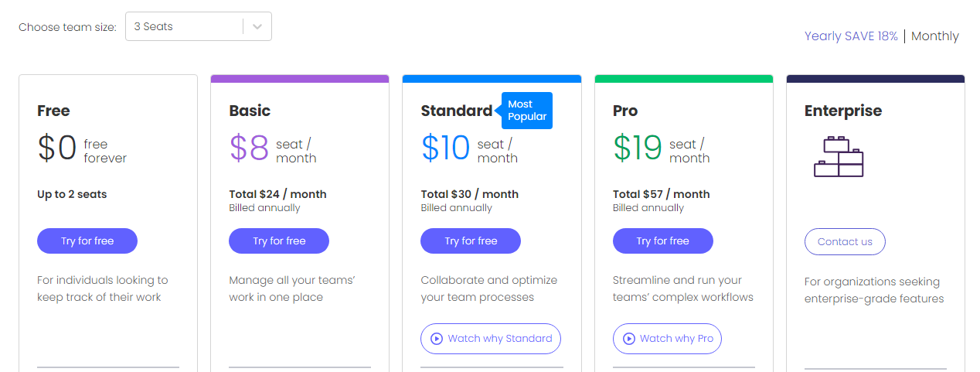Viewport: 980px width, 372px height.
Task: Switch to Yearly SAVE 18% billing
Action: click(851, 36)
